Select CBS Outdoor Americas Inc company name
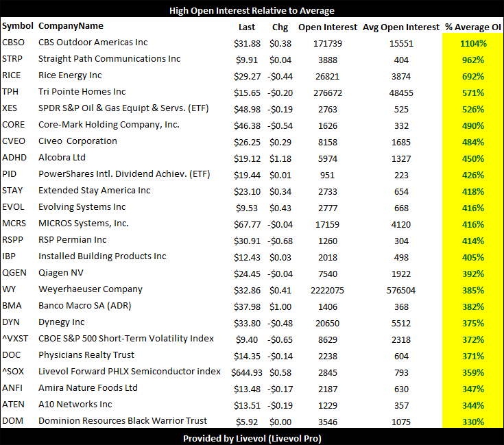The image size is (504, 445). pos(93,43)
